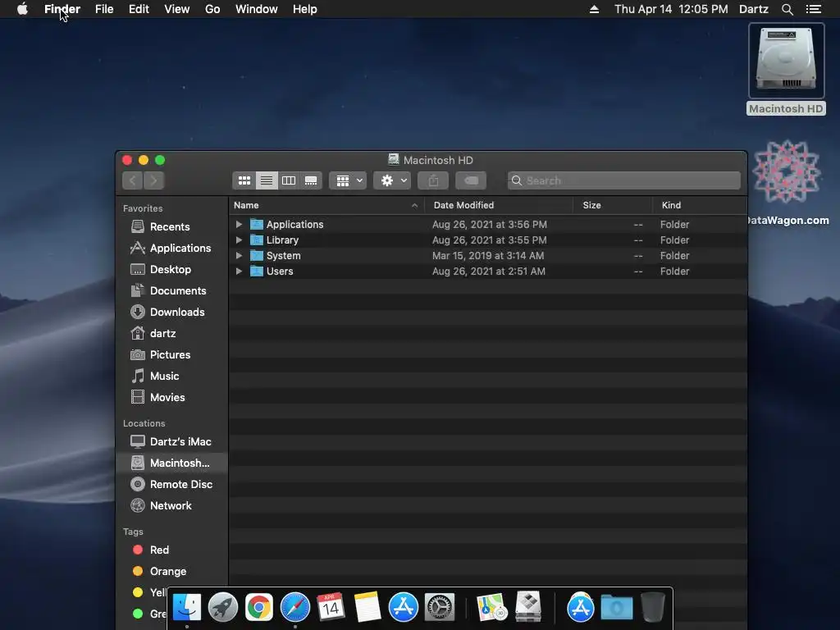Open Documents in the sidebar
Viewport: 840px width, 630px height.
172,291
